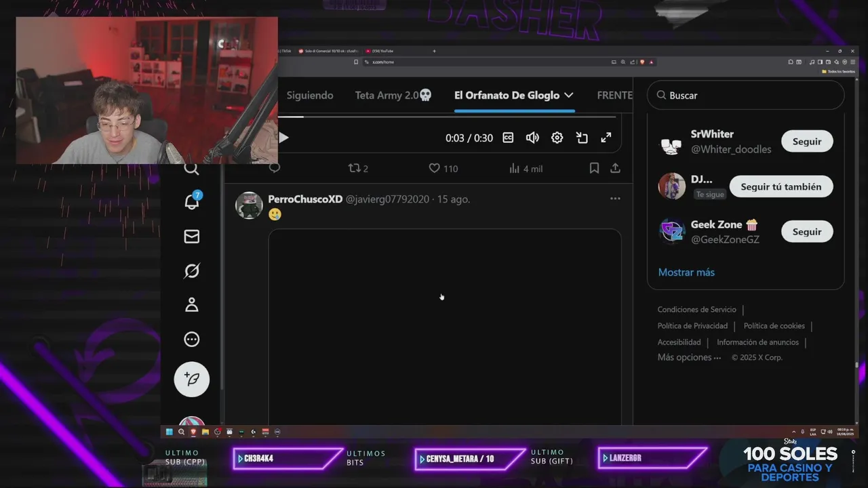Click the taskbar clock and date
Screen dimensions: 868x488
click(x=844, y=431)
